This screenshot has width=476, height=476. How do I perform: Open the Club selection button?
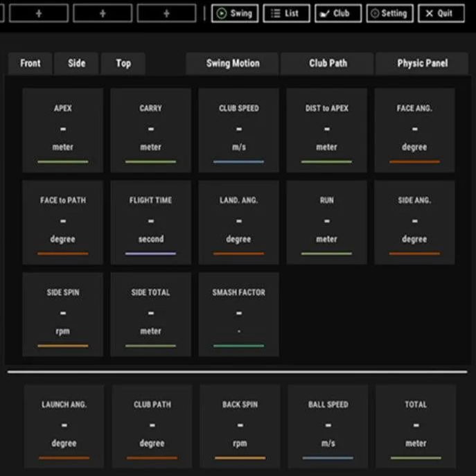[337, 13]
